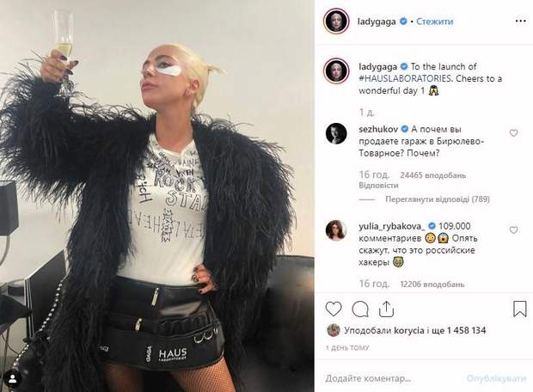Open the list of 1 458 134 likes
Image resolution: width=533 pixels, height=392 pixels.
coord(461,330)
